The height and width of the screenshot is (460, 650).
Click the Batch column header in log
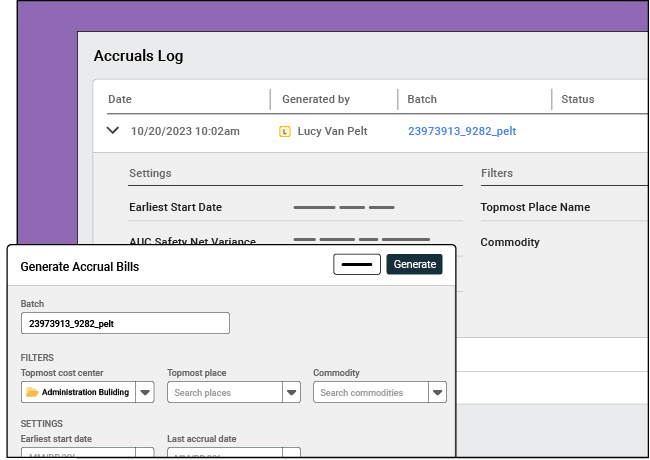[422, 99]
